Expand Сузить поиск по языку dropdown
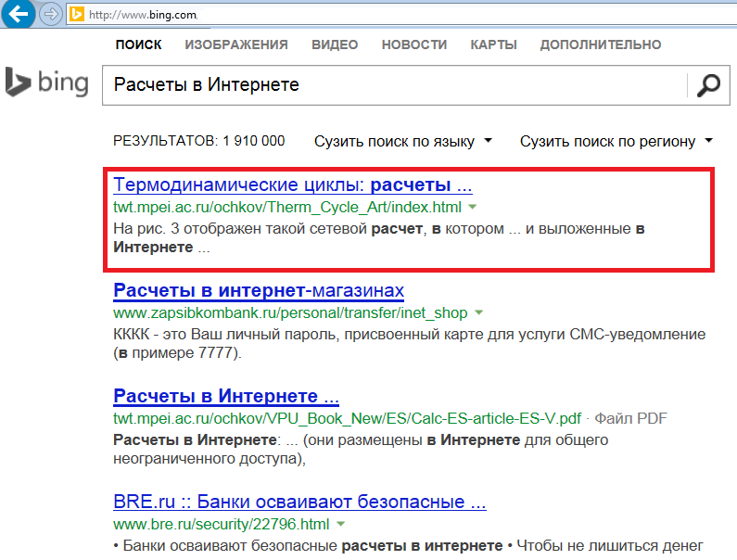 coord(403,141)
